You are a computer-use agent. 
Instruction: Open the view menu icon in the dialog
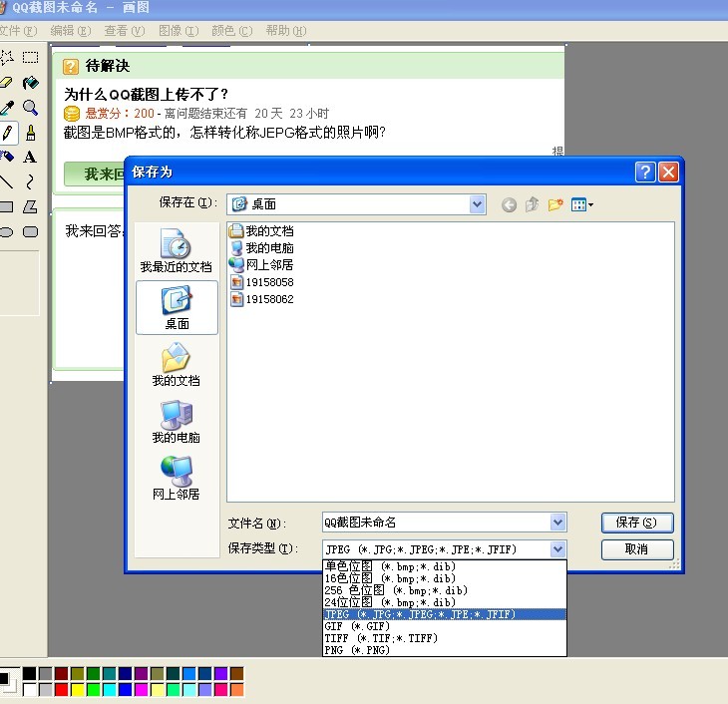click(x=582, y=204)
